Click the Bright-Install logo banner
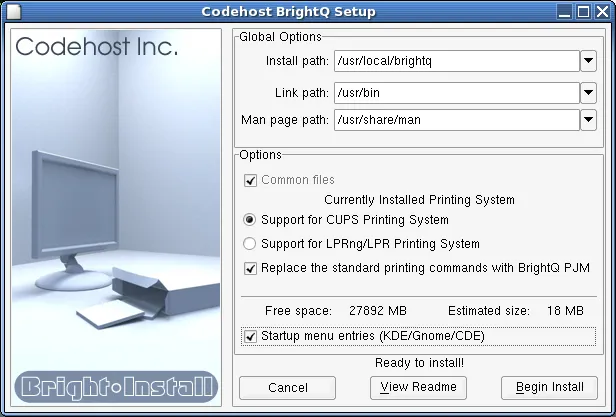The width and height of the screenshot is (616, 417). coord(116,387)
